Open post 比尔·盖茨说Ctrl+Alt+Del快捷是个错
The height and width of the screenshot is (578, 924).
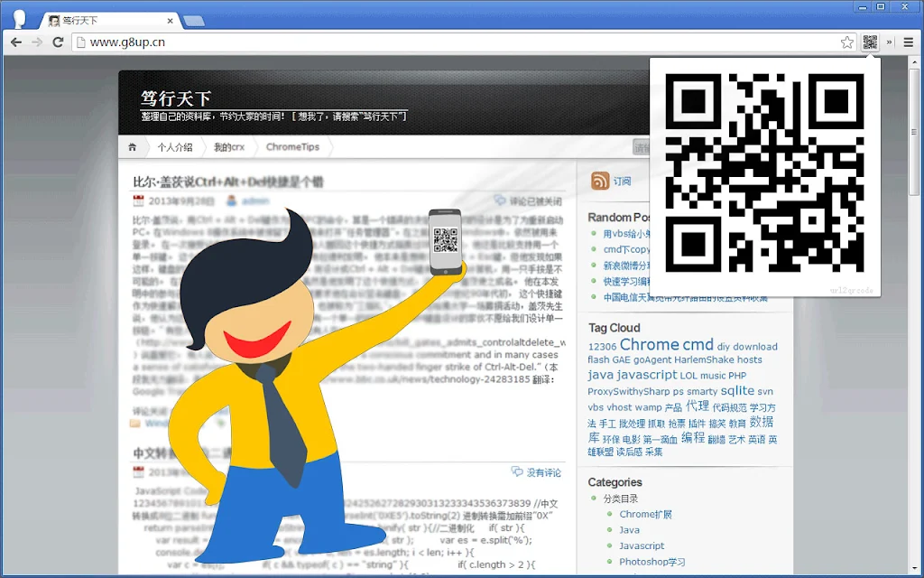point(228,182)
